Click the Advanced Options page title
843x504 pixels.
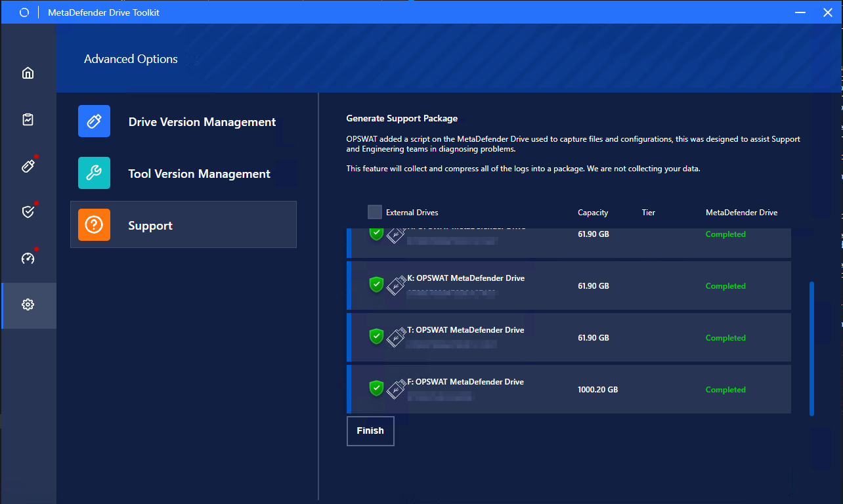coord(131,59)
